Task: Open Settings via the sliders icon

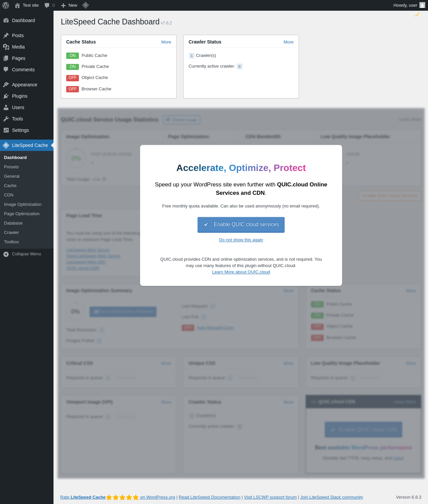Action: 6,130
